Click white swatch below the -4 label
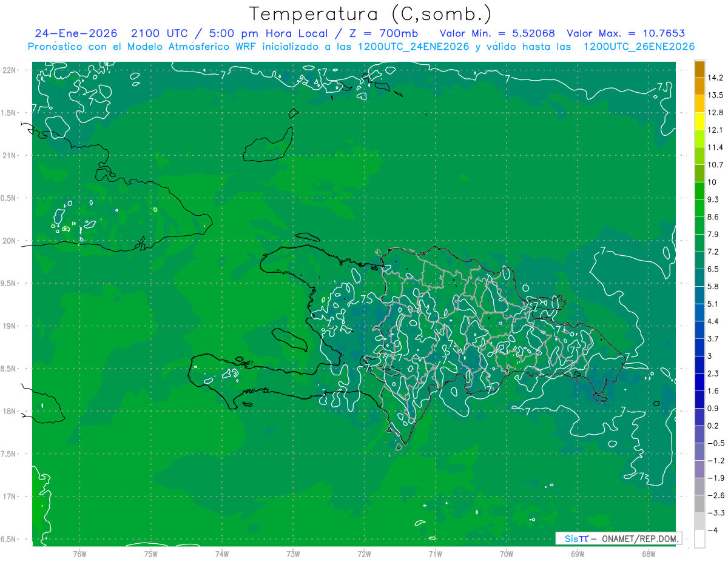This screenshot has height=562, width=728. pos(699,539)
